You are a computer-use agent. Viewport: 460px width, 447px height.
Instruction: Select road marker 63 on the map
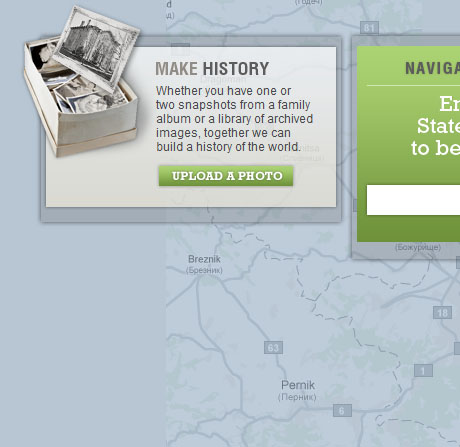pos(273,348)
